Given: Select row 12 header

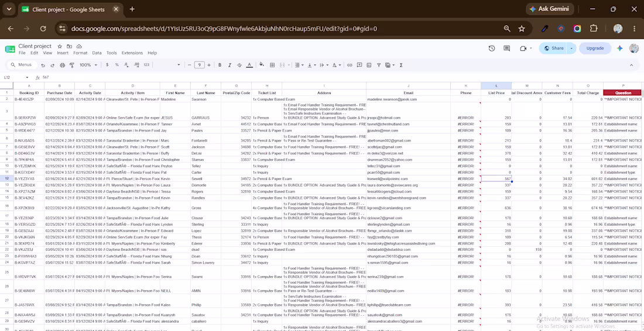Looking at the screenshot, I should [6, 179].
